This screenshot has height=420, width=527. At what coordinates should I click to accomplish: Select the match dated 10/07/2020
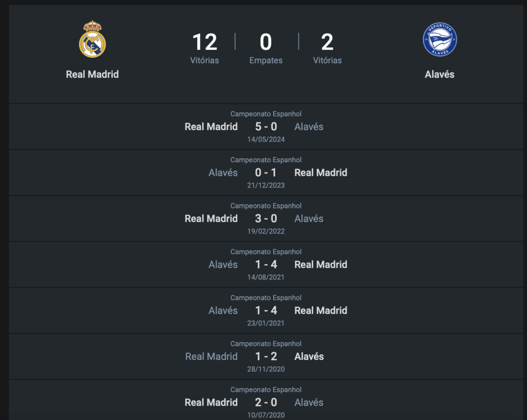[x=266, y=415]
